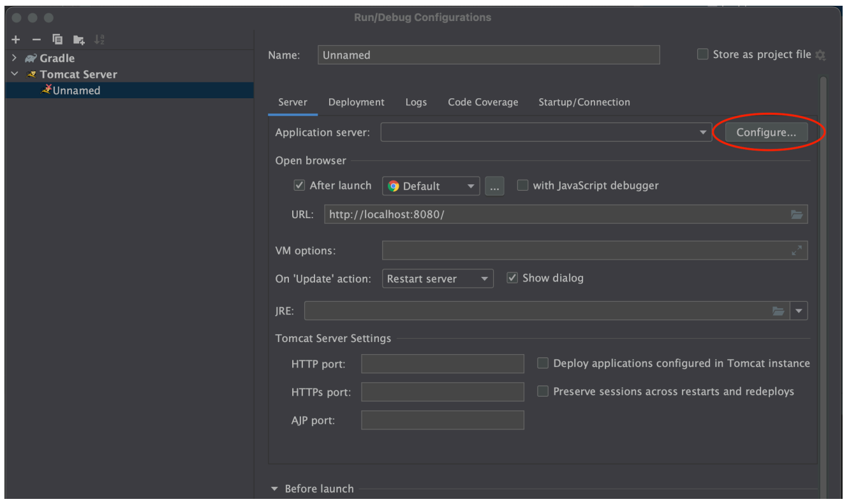Sort configurations alphabetically icon
This screenshot has height=504, width=849.
[x=99, y=40]
